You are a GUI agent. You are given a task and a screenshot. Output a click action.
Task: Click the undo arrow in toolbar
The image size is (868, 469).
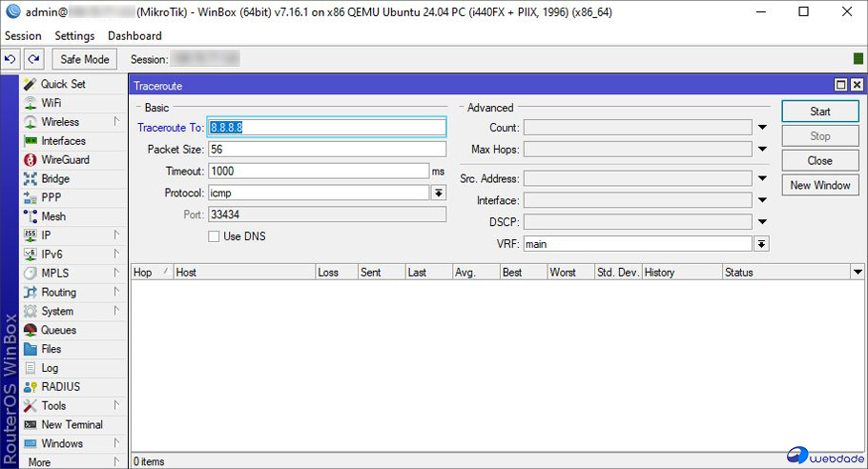pyautogui.click(x=10, y=59)
